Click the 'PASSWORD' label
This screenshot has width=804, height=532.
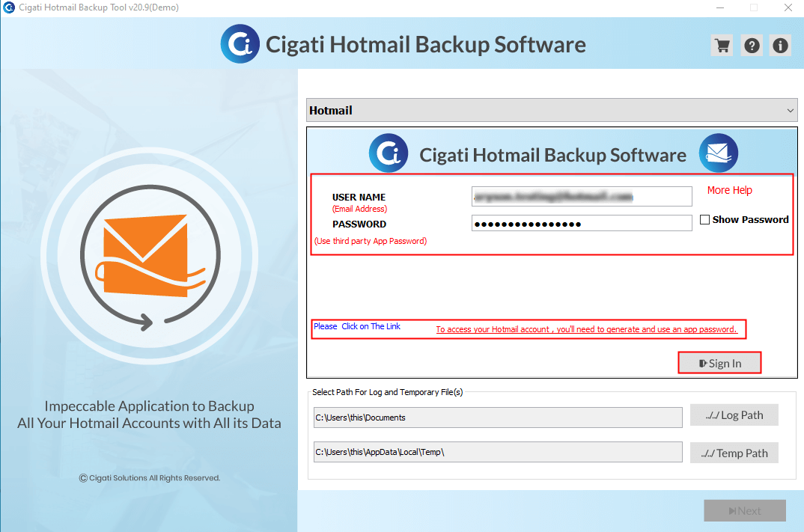point(359,224)
